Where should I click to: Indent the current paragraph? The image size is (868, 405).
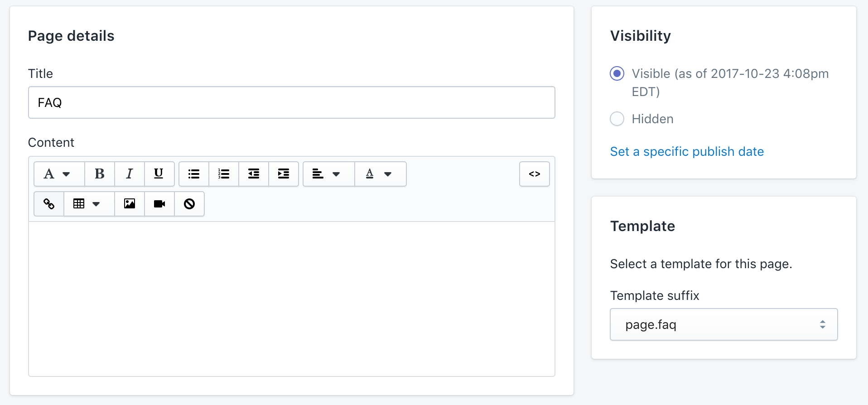284,174
